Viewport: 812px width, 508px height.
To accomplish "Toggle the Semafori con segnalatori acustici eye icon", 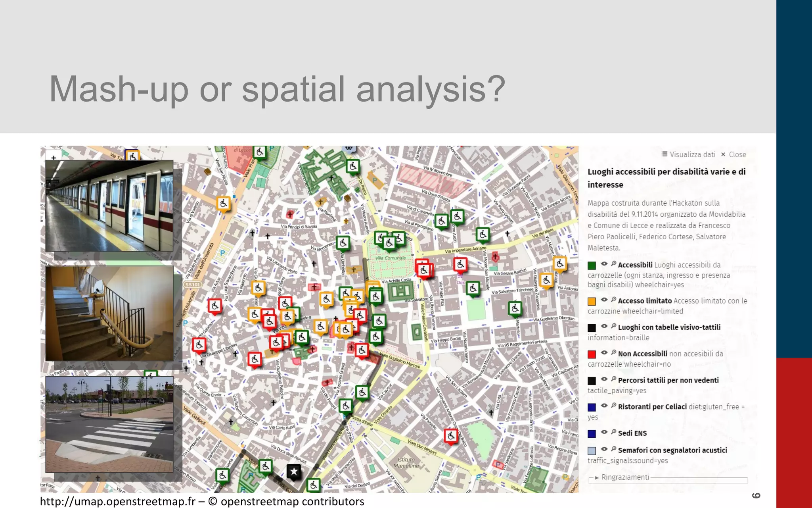I will (x=604, y=449).
